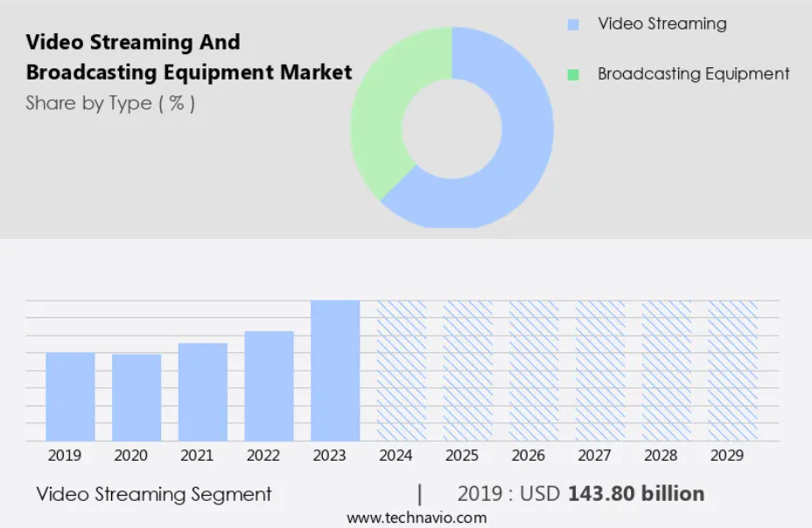Click the 2024 axis label
Viewport: 812px width, 528px height.
coord(396,455)
